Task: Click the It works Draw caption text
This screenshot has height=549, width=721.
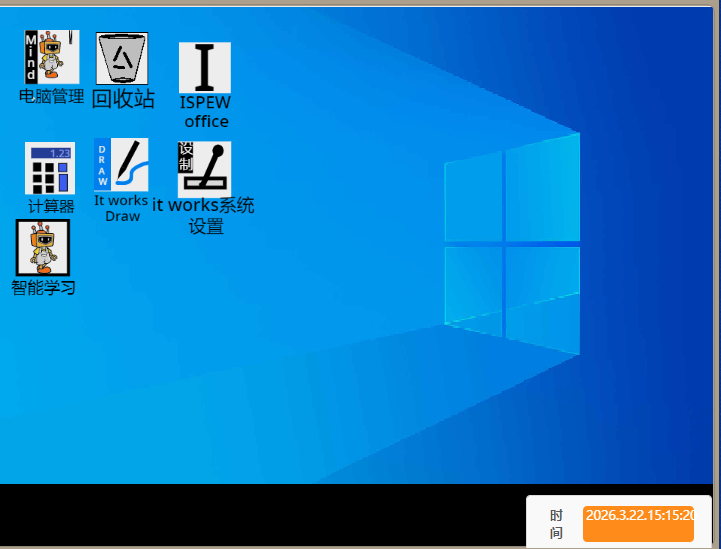Action: click(x=122, y=208)
